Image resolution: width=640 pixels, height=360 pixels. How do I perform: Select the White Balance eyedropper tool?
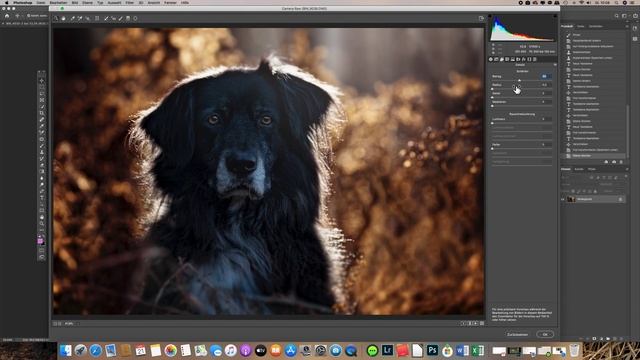[72, 18]
